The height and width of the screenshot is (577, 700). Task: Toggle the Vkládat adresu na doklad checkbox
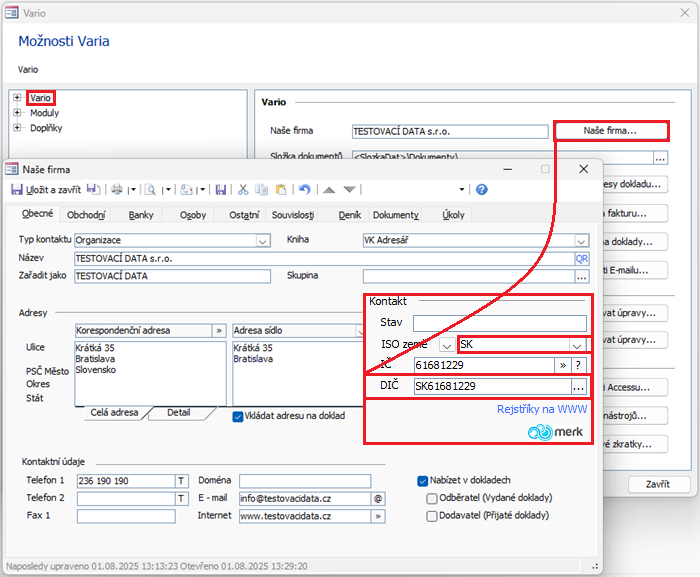[x=238, y=416]
